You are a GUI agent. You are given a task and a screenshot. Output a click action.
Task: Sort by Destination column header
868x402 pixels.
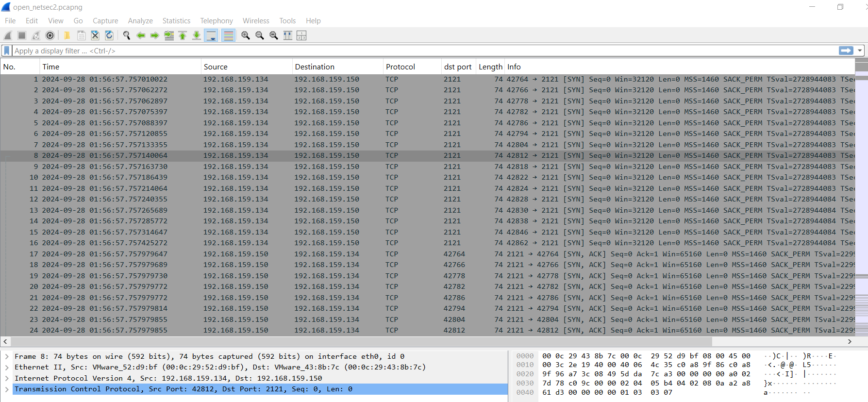337,67
